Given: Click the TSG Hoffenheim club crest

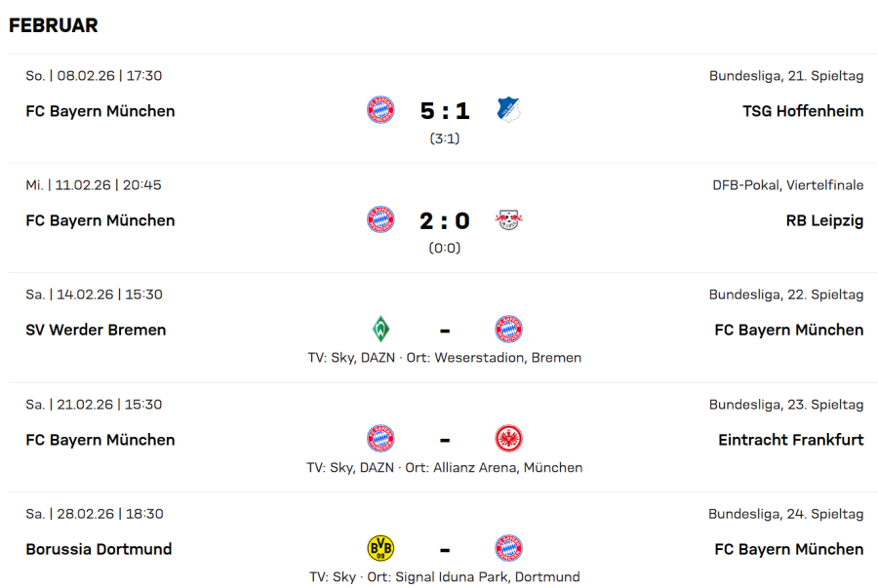Looking at the screenshot, I should [508, 110].
